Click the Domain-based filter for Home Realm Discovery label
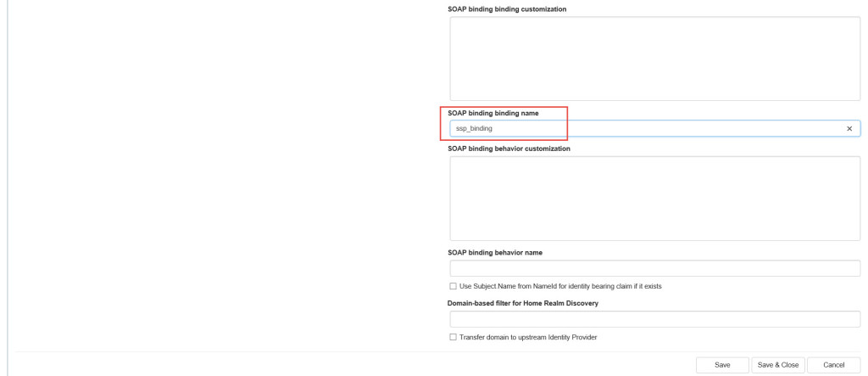868x376 pixels. 522,303
